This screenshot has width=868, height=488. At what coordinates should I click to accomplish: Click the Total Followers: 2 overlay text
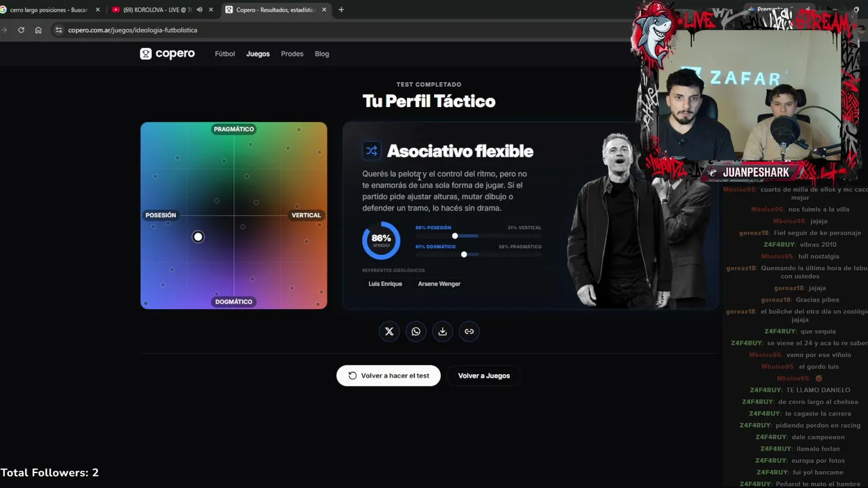(50, 472)
